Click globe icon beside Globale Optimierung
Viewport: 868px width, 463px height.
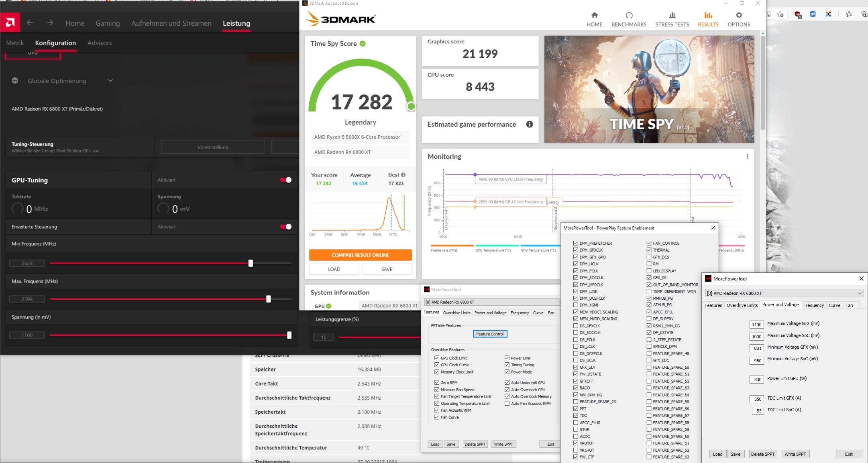tap(15, 81)
